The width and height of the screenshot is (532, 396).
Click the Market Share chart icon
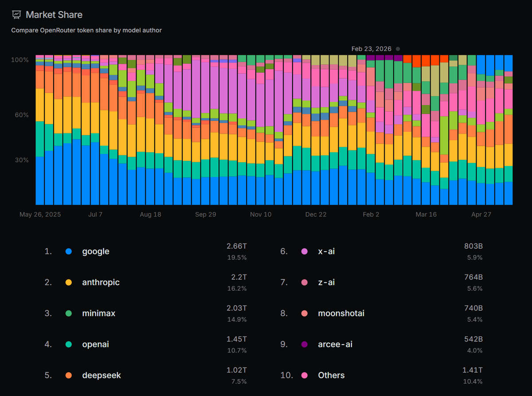pyautogui.click(x=16, y=15)
